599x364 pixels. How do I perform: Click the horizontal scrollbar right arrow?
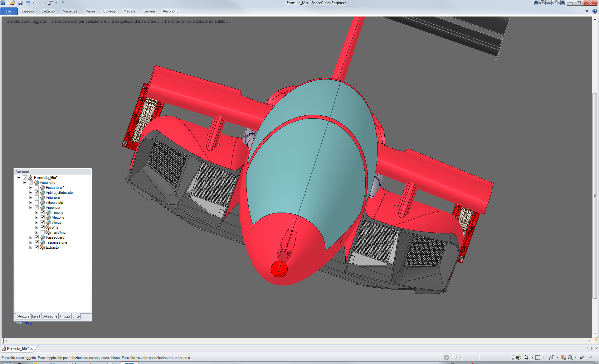click(589, 341)
